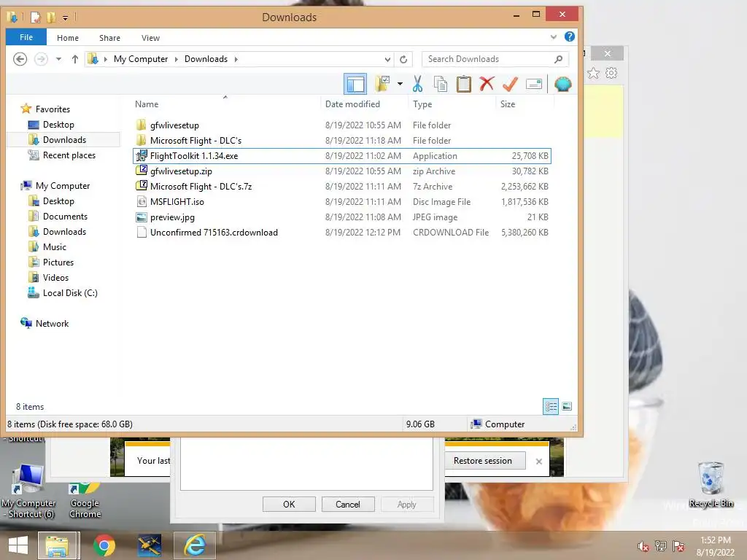The width and height of the screenshot is (747, 560).
Task: Open Local Disk (C:) in navigation pane
Action: coord(70,293)
